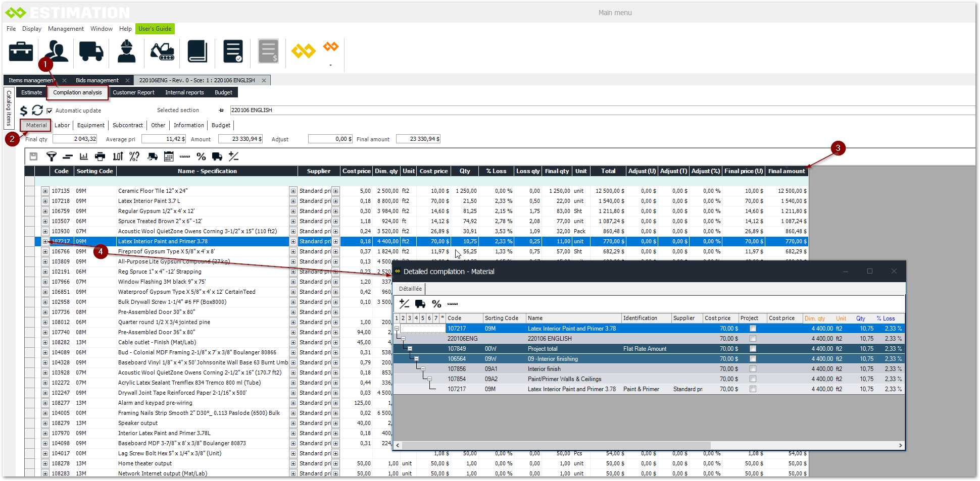Click the filter funnel icon in grid toolbar
The height and width of the screenshot is (481, 980).
[51, 156]
